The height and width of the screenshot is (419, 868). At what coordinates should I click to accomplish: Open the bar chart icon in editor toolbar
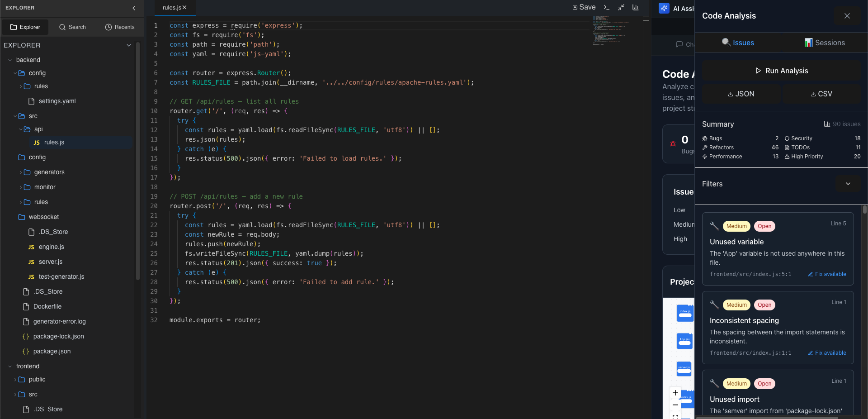point(636,7)
